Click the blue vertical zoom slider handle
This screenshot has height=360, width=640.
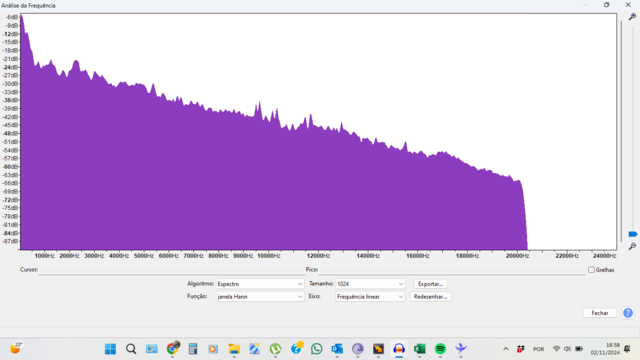click(x=633, y=234)
